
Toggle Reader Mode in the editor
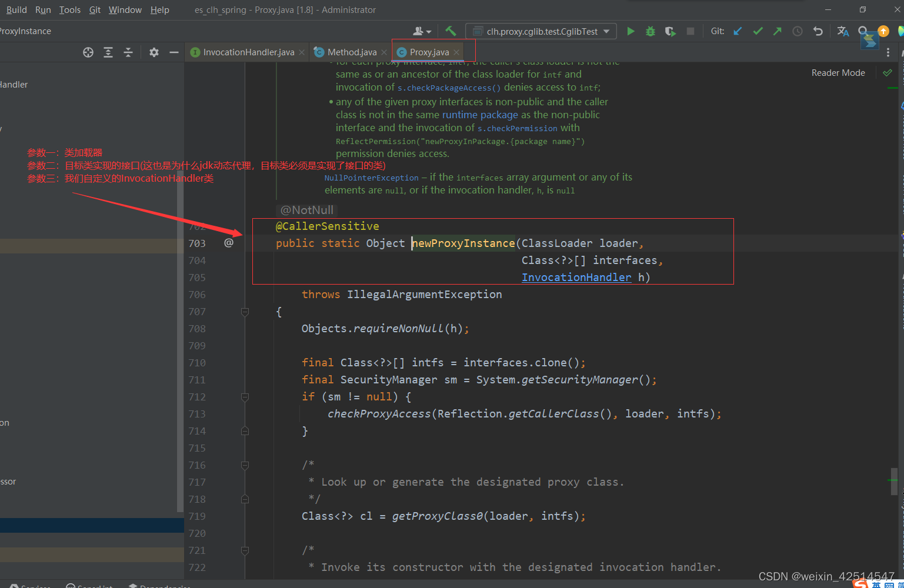coord(838,73)
